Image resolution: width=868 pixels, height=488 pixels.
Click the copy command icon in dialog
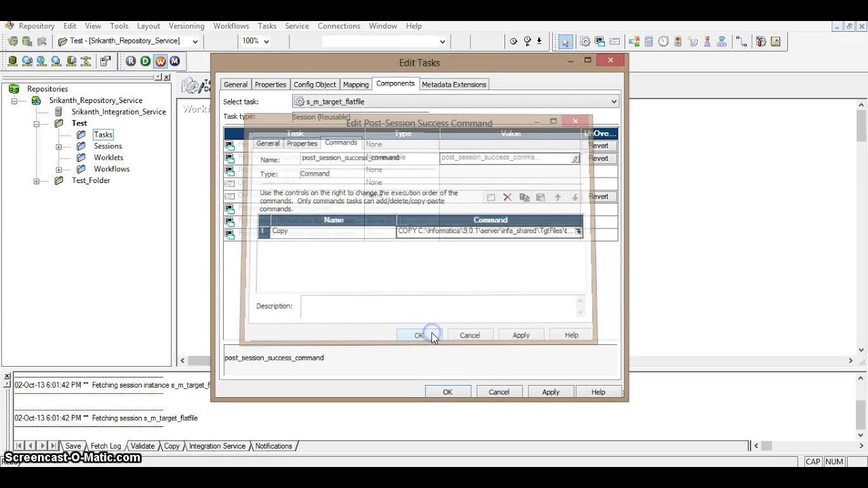pyautogui.click(x=524, y=197)
